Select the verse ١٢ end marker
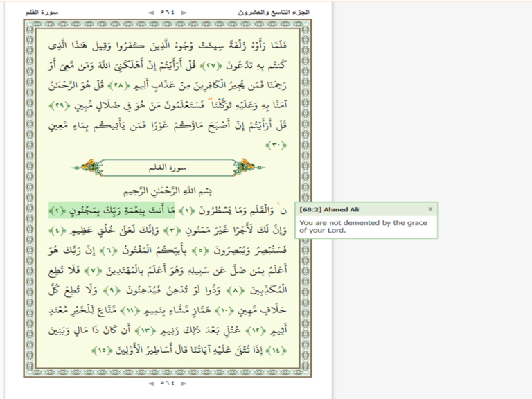Screen dimensions: 532x399 point(255,330)
